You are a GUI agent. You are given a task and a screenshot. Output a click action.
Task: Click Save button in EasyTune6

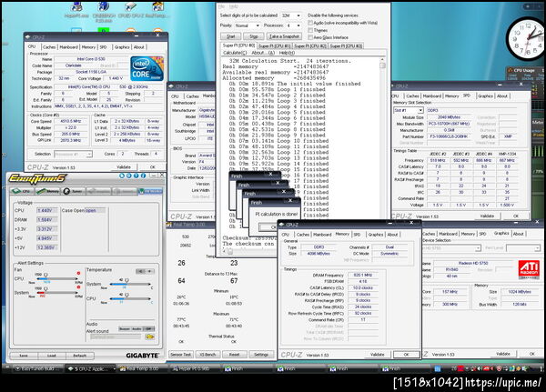coord(24,356)
